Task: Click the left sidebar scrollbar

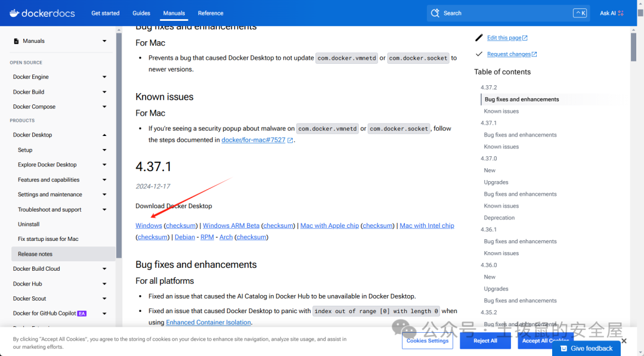Action: 119,146
